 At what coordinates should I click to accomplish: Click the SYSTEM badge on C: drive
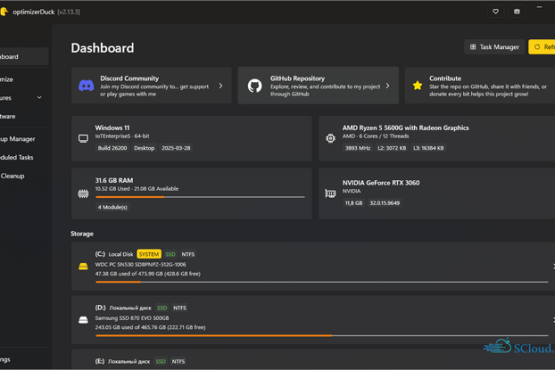coord(149,254)
